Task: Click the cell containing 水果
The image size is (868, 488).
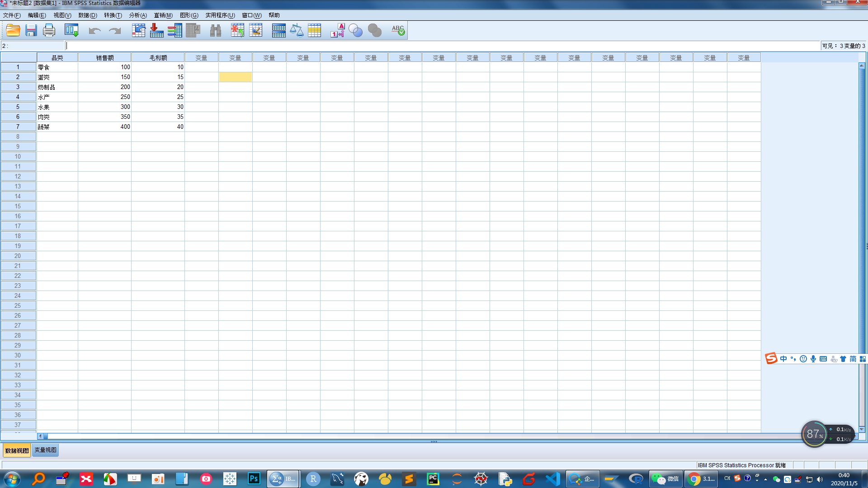Action: tap(57, 107)
